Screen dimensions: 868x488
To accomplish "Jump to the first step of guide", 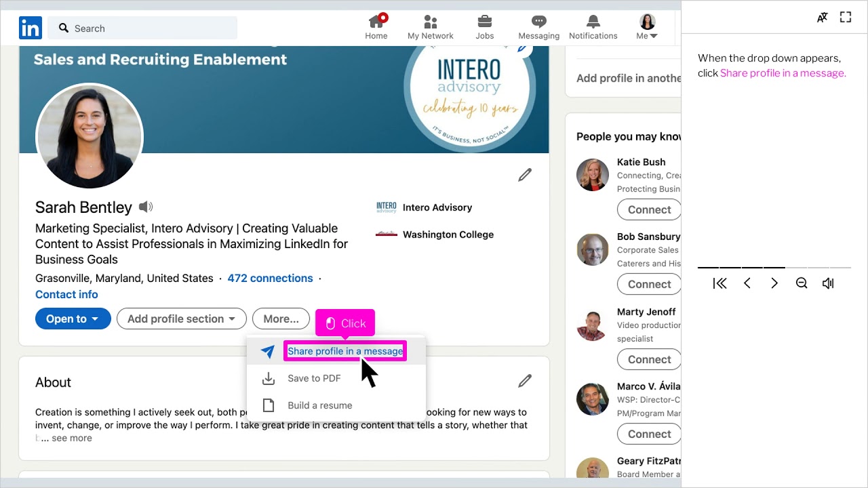I will point(720,283).
